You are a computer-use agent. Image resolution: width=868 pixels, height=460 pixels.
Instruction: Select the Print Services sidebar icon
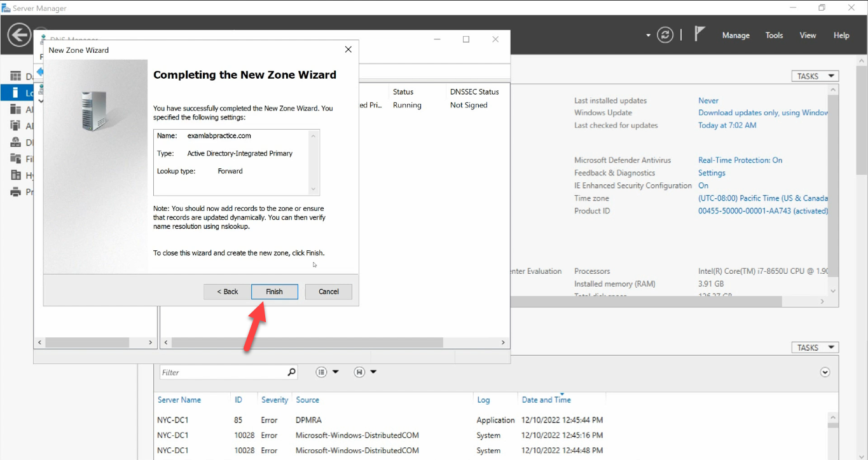[x=15, y=192]
